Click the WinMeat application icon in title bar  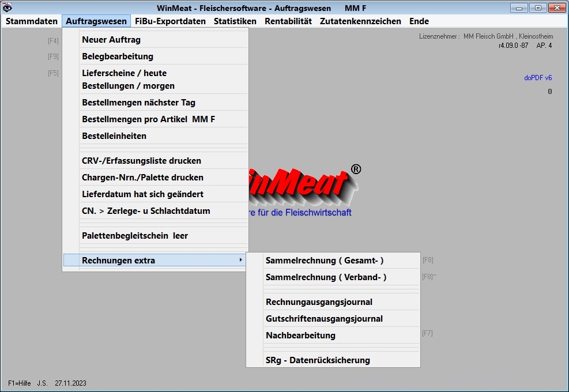tap(7, 8)
